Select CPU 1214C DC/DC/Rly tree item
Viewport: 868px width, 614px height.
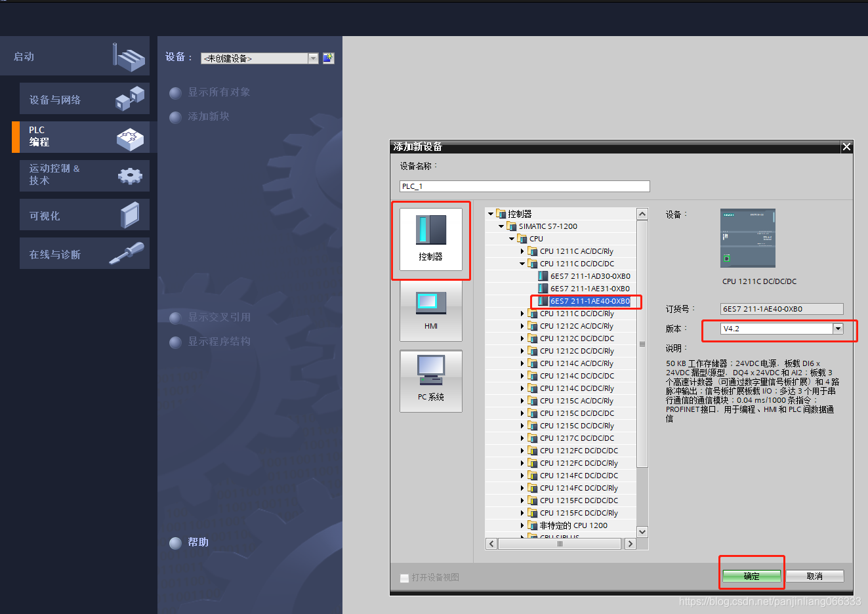pyautogui.click(x=577, y=388)
